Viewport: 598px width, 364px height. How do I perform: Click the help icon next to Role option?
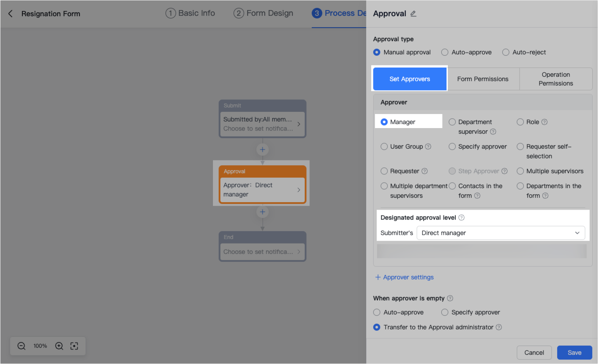tap(544, 122)
